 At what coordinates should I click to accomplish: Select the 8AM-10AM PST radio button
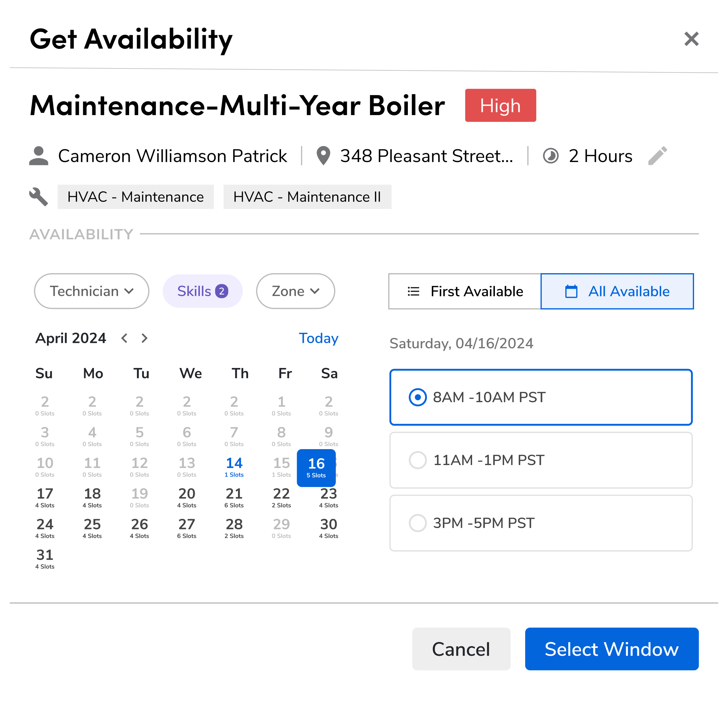tap(418, 397)
